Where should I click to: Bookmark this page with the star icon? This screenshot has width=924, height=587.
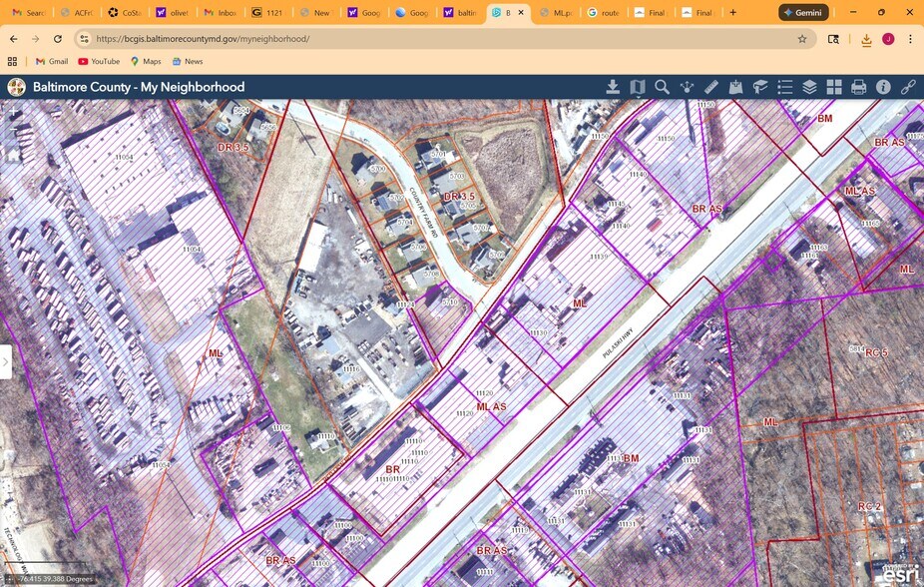801,39
